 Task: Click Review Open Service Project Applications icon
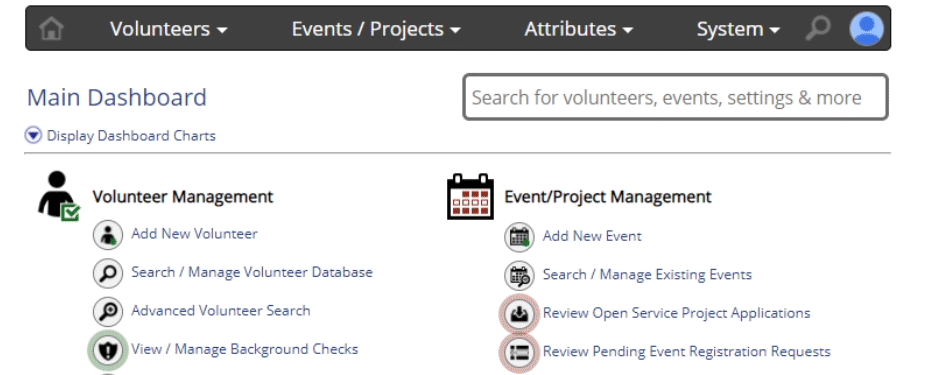[519, 314]
